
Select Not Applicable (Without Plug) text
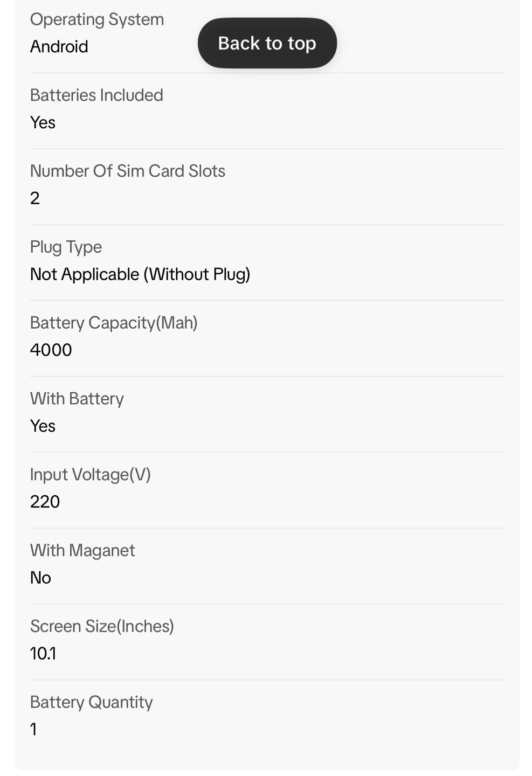140,274
